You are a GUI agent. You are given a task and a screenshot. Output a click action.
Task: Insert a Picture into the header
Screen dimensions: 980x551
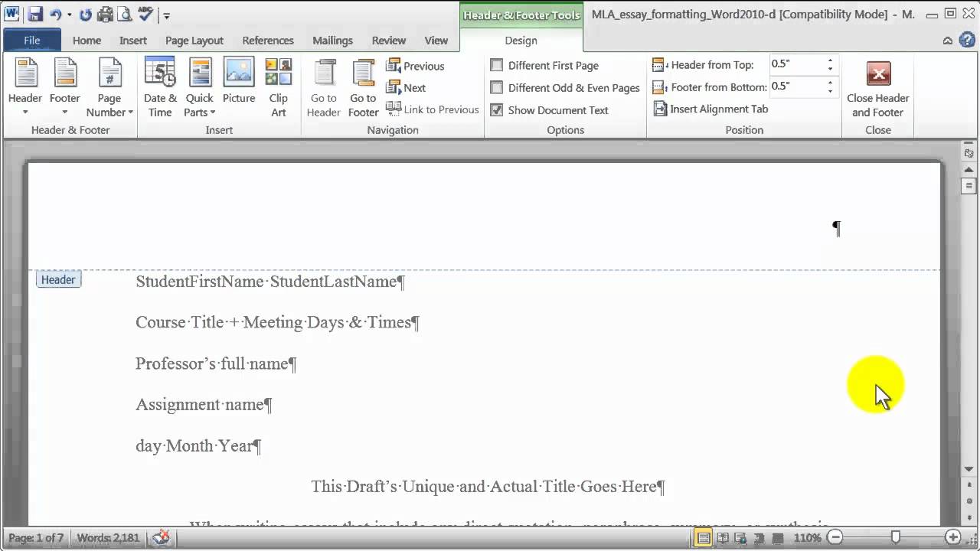pos(239,81)
